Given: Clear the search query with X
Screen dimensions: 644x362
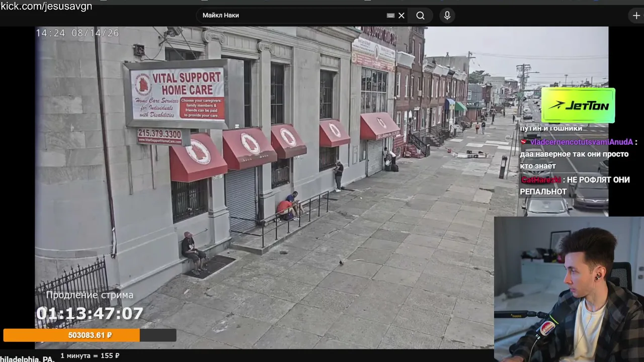Looking at the screenshot, I should [401, 16].
